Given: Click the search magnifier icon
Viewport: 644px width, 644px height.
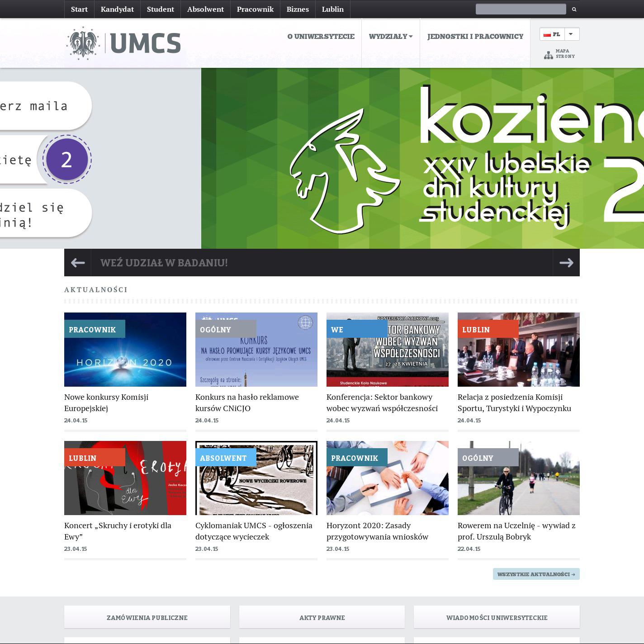Looking at the screenshot, I should click(x=574, y=9).
